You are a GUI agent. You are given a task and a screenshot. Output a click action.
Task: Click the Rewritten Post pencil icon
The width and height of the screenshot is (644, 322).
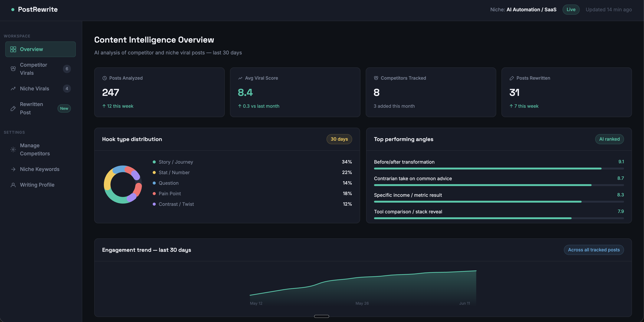tap(13, 108)
